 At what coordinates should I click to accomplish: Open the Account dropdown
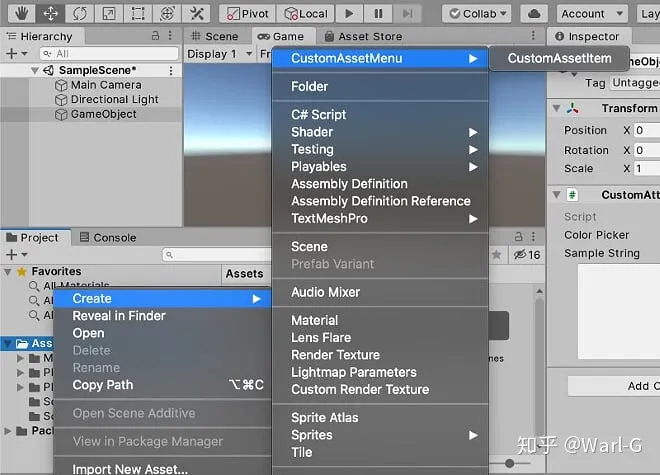(x=592, y=13)
